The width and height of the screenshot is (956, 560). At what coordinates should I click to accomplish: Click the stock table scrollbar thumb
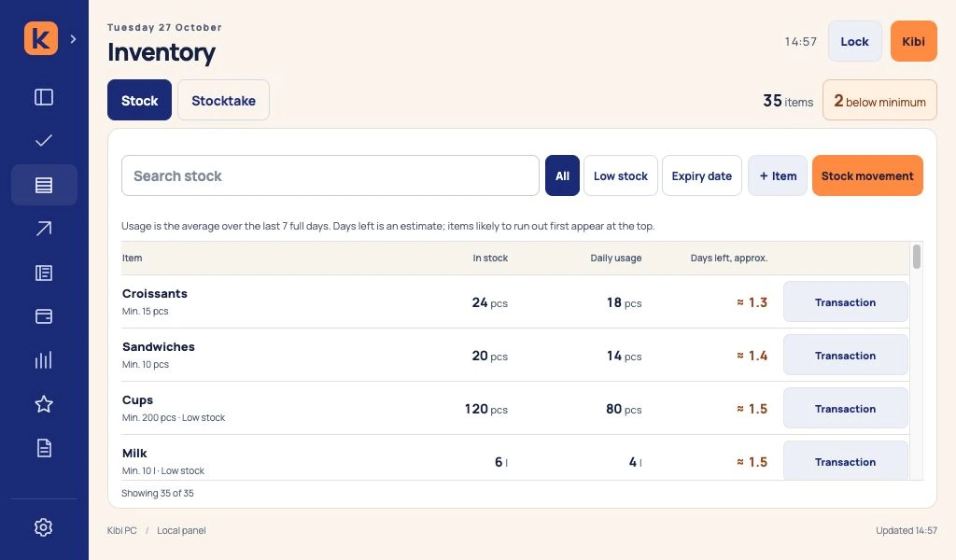click(917, 257)
